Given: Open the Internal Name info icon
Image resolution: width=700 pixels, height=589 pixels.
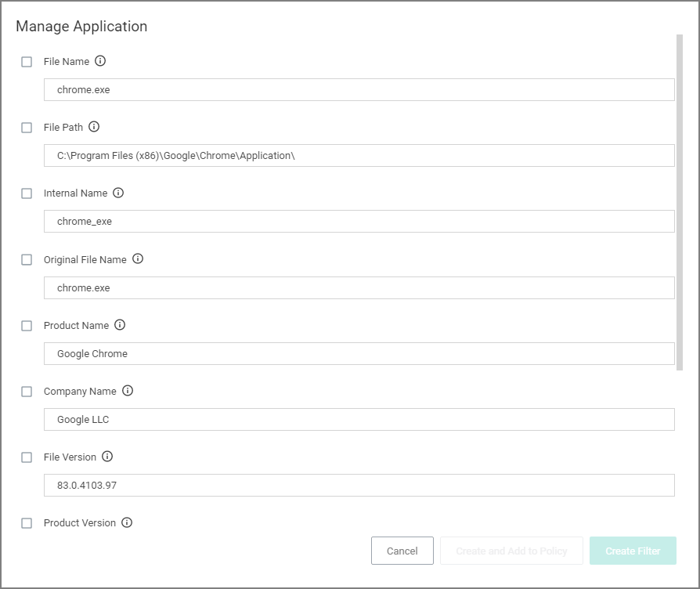Looking at the screenshot, I should coord(118,193).
